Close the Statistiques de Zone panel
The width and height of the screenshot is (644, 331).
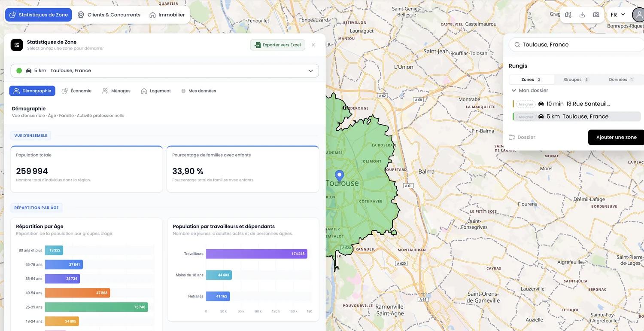point(313,45)
